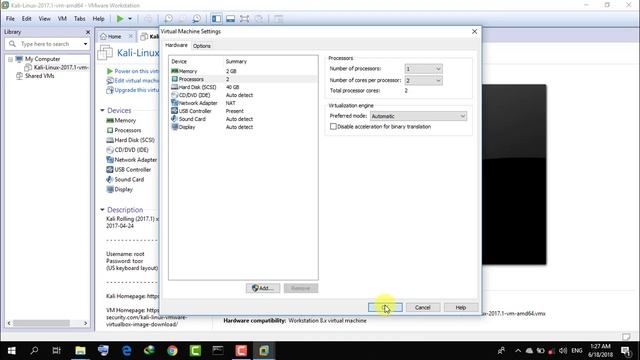Open Google Chrome from taskbar
Image resolution: width=640 pixels, height=360 pixels.
172,351
